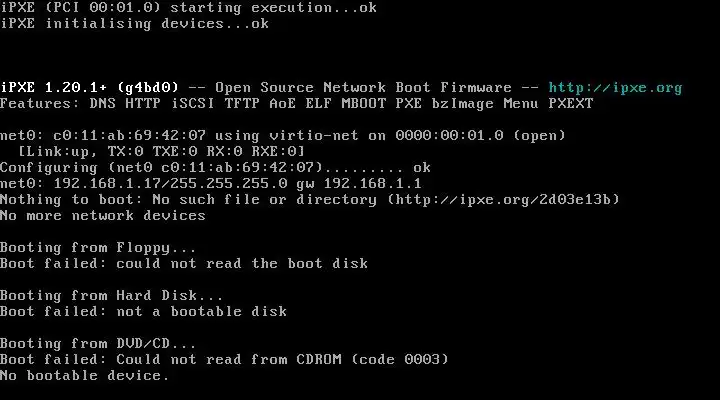The image size is (720, 400).
Task: Click the http://ipxe.org link
Action: tap(615, 88)
